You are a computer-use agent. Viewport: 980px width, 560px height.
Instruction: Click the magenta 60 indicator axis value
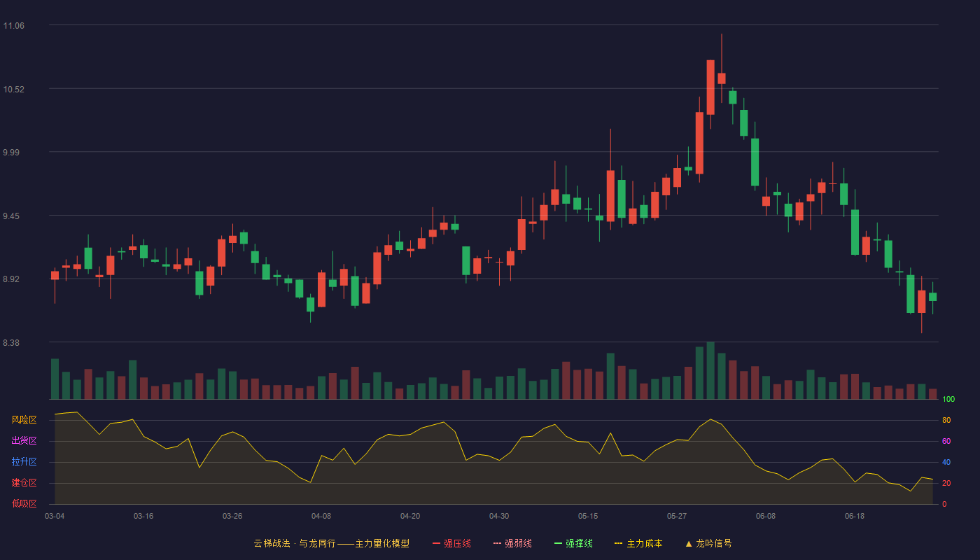tap(946, 441)
